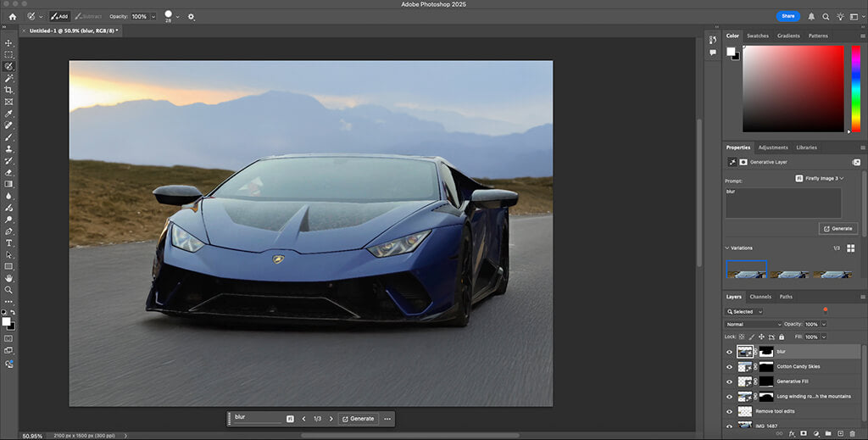Show next variation in task bar
This screenshot has width=868, height=440.
(331, 419)
